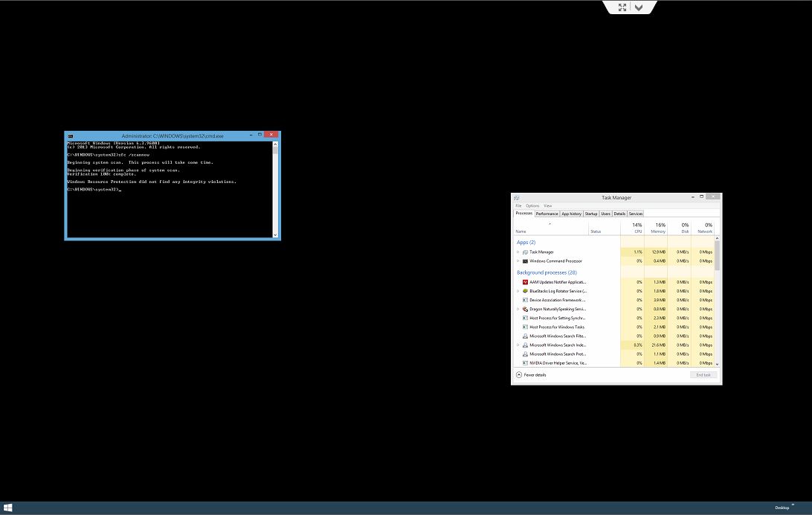The height and width of the screenshot is (515, 812).
Task: Click the Windows Start button
Action: [8, 508]
